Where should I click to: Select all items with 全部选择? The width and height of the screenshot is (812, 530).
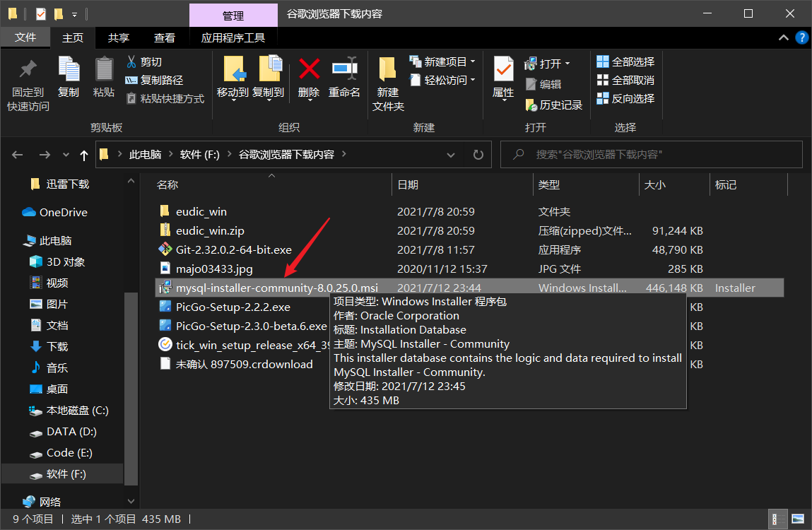click(x=625, y=61)
